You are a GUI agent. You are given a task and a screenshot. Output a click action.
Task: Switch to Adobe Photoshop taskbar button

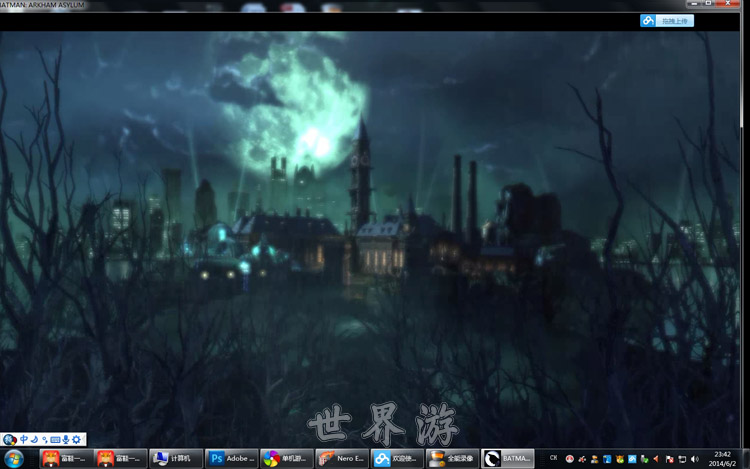[232, 458]
